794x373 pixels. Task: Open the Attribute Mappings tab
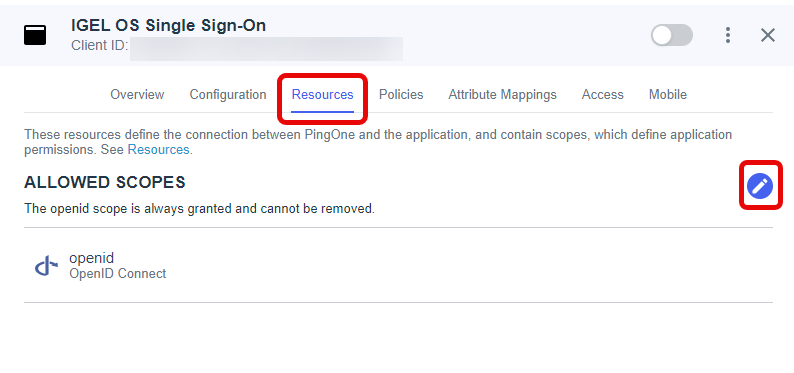tap(502, 95)
